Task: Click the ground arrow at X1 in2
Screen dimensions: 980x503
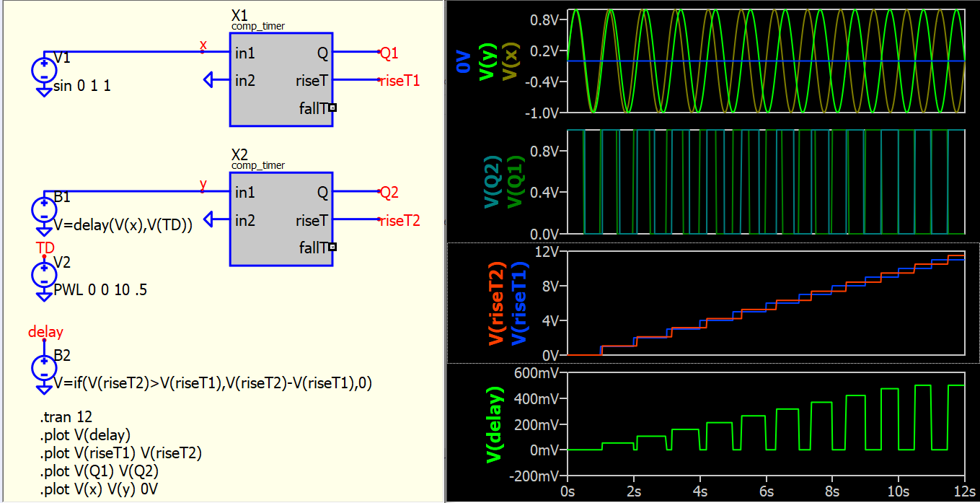Action: click(x=209, y=79)
